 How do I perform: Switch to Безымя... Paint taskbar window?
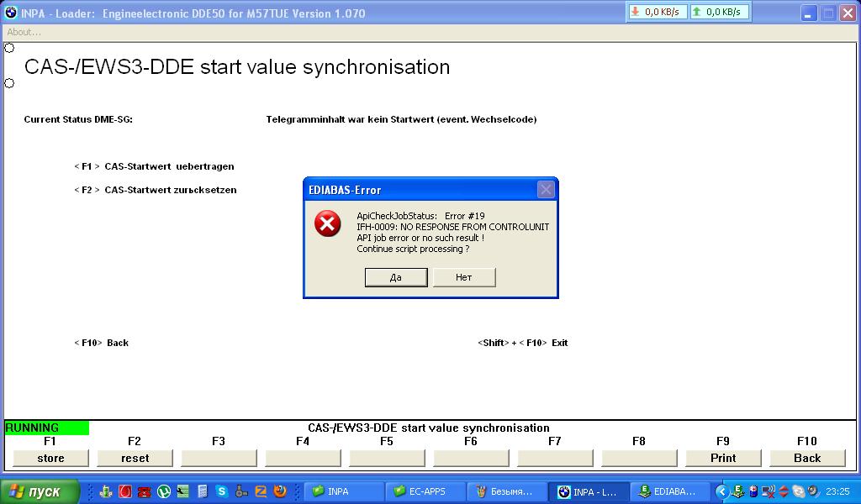click(x=507, y=491)
